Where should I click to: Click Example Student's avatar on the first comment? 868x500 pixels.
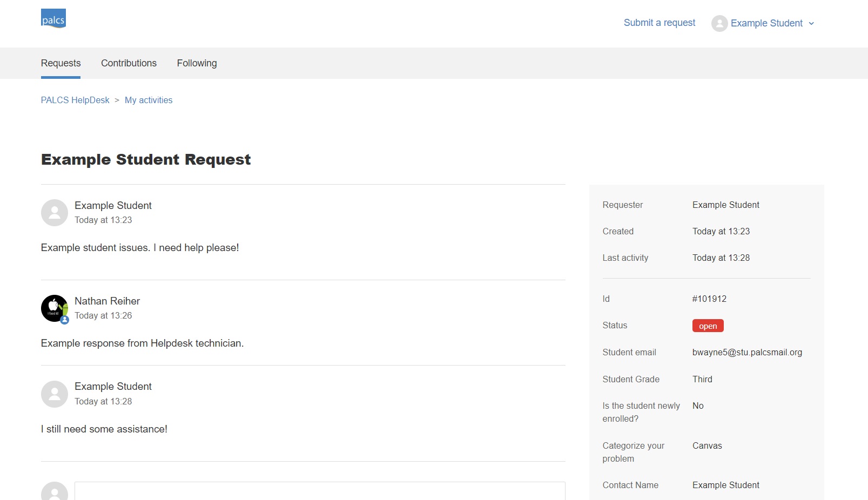[x=54, y=213]
